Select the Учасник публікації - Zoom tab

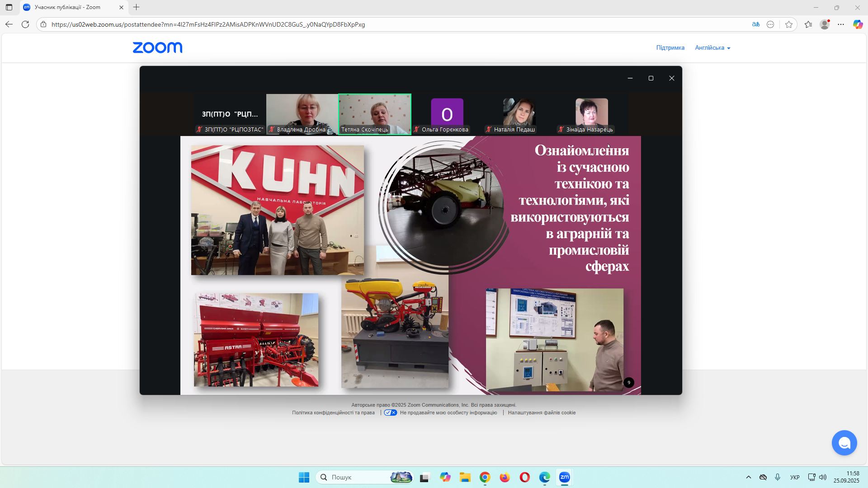pyautogui.click(x=68, y=7)
